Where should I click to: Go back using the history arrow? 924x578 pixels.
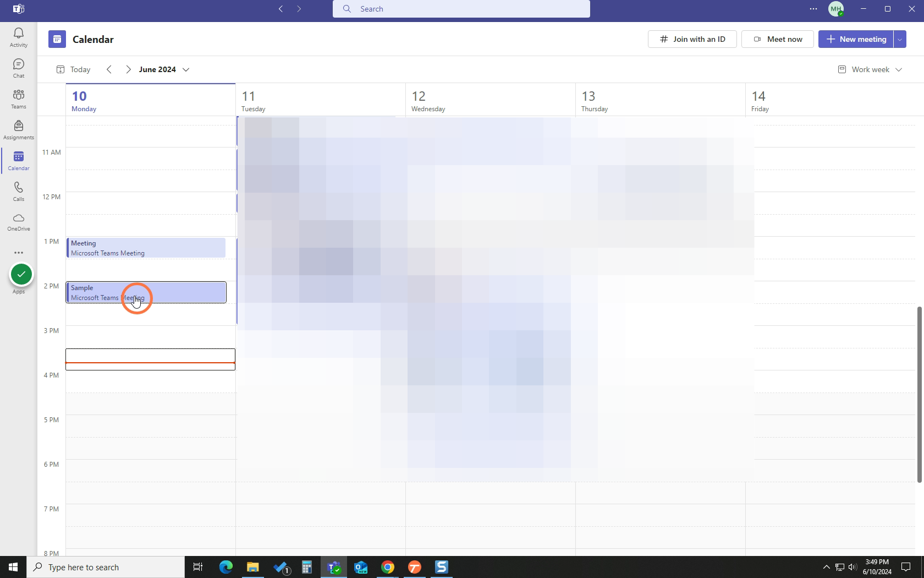click(281, 9)
